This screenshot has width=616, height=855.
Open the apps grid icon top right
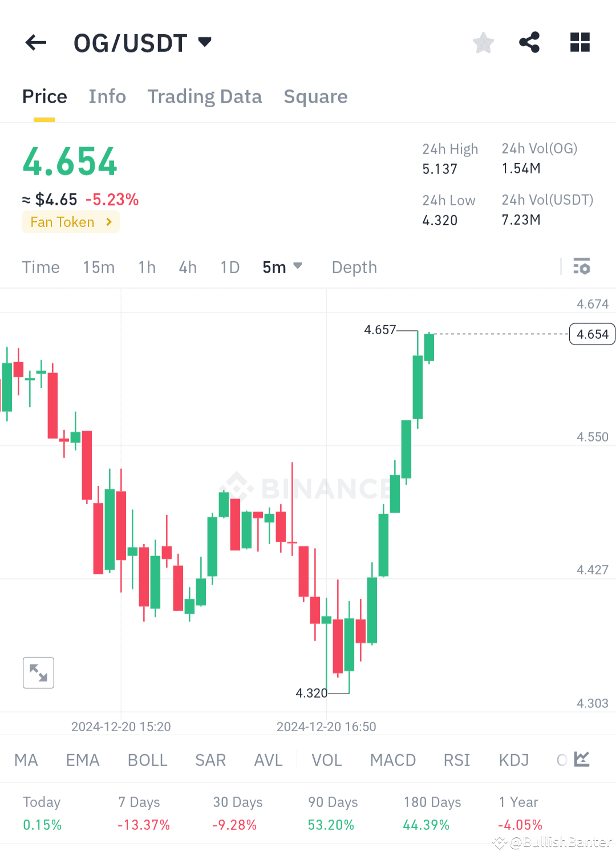[x=579, y=42]
